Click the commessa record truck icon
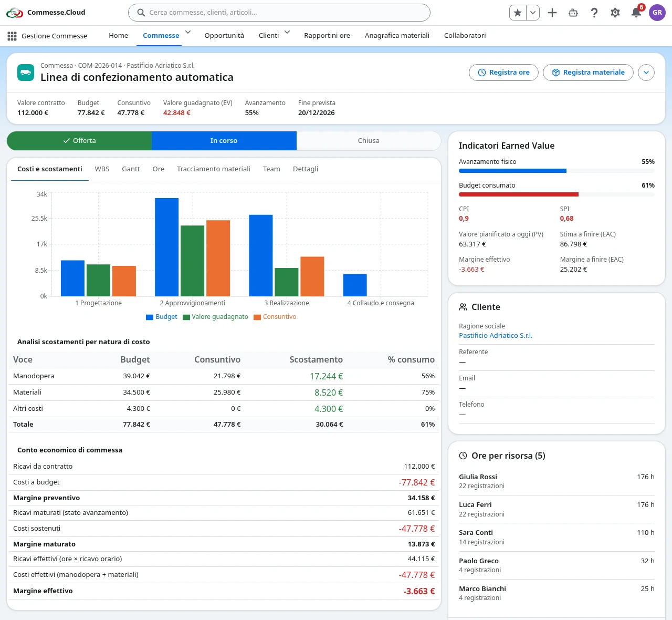The height and width of the screenshot is (620, 672). tap(26, 73)
